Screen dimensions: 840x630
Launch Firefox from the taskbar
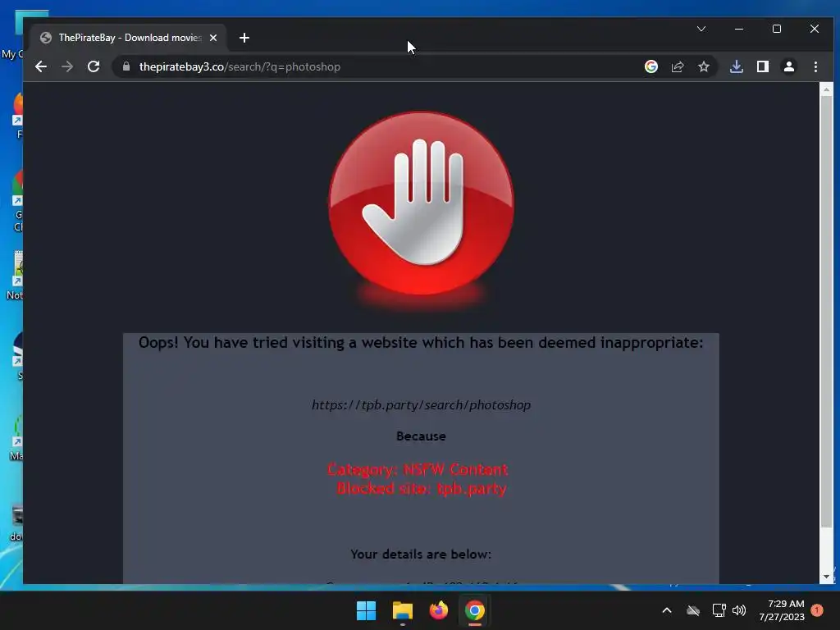point(439,610)
